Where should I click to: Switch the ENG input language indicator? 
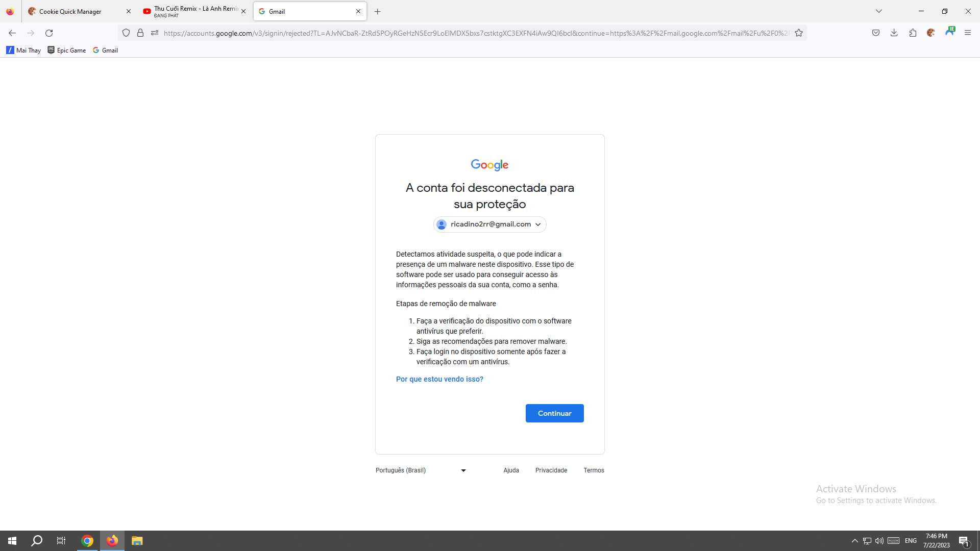point(911,541)
